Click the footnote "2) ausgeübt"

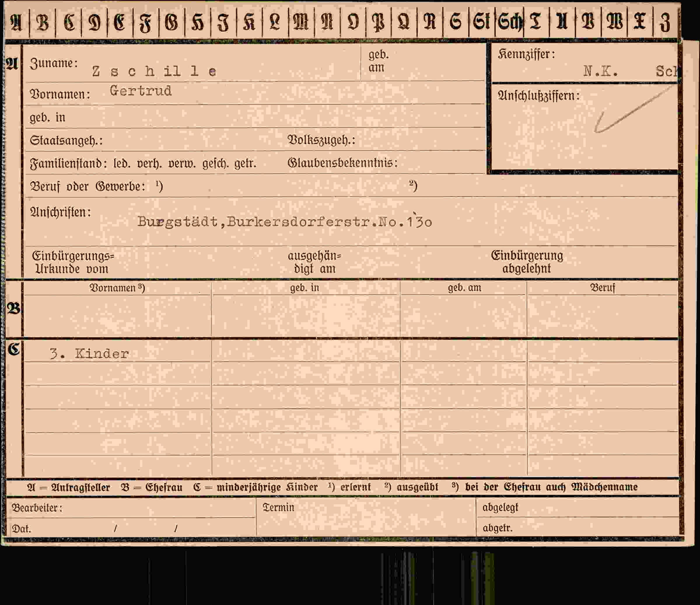[411, 487]
